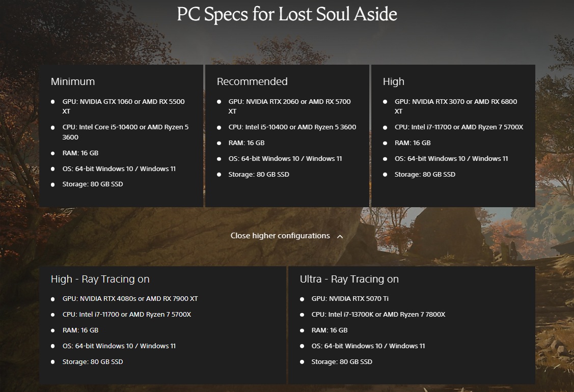The height and width of the screenshot is (392, 574).
Task: Select the Recommended specs heading
Action: point(252,81)
